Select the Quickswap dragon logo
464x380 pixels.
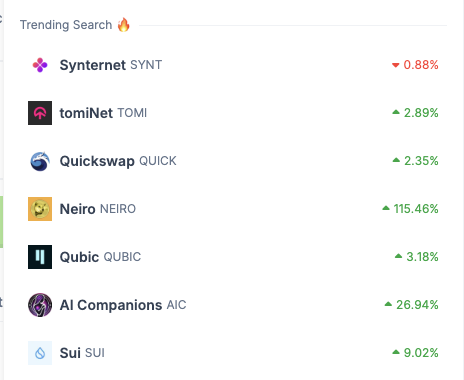pos(40,161)
